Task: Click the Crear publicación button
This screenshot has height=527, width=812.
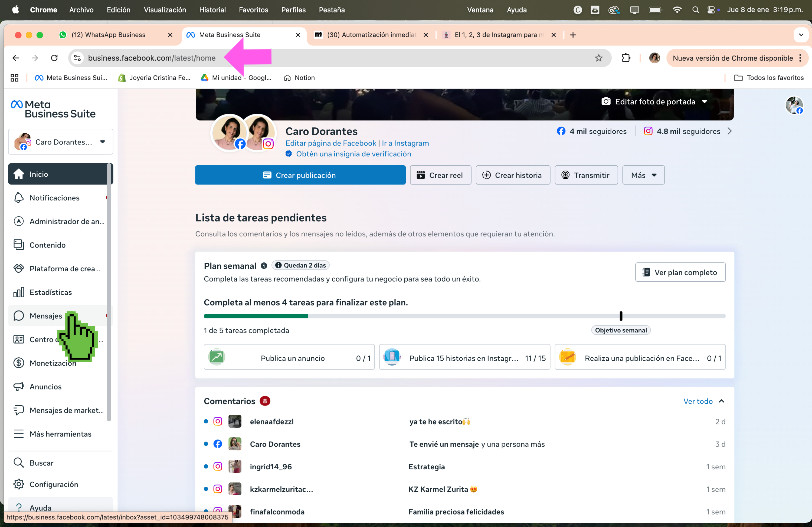Action: [300, 175]
